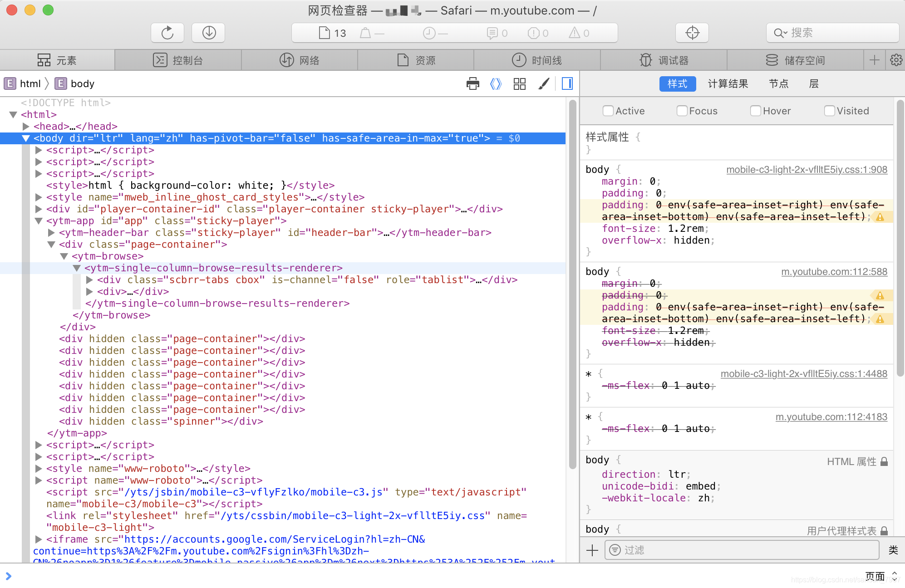Open mobile-c3-light-2x css:1:908 source link
Viewport: 905px width, 588px height.
[x=807, y=170]
